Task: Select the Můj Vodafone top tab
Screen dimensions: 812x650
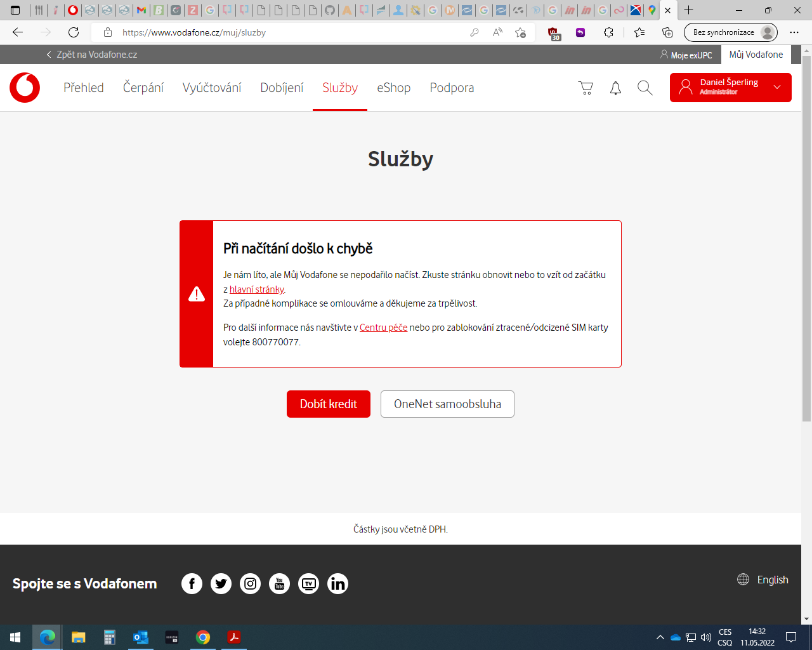Action: [x=756, y=55]
